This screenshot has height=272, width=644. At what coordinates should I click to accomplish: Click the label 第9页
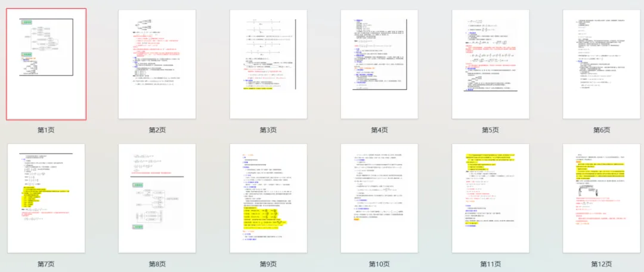point(268,264)
